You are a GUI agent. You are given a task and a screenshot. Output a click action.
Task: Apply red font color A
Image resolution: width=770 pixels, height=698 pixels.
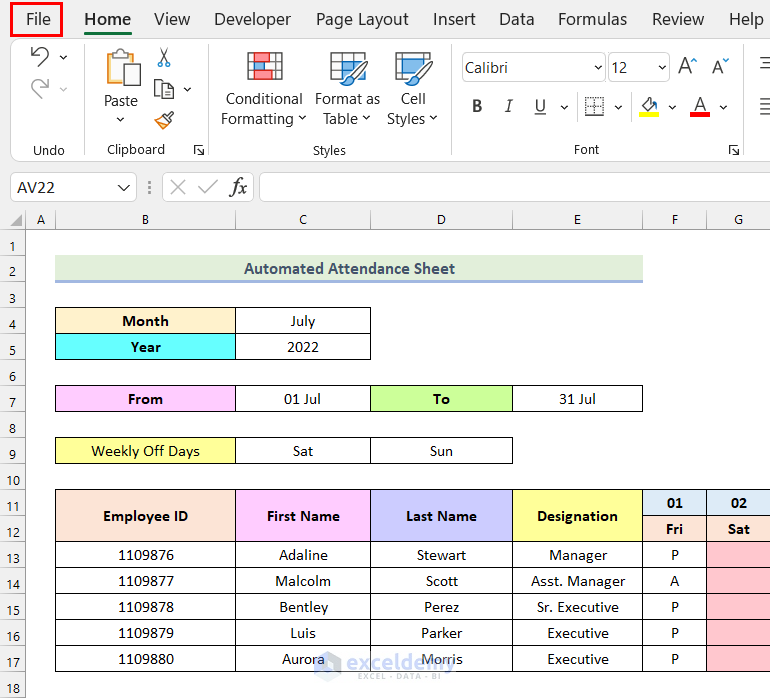click(x=700, y=106)
